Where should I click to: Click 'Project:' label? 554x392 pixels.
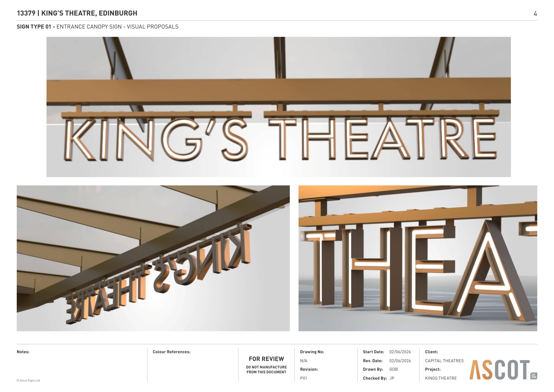pyautogui.click(x=433, y=369)
